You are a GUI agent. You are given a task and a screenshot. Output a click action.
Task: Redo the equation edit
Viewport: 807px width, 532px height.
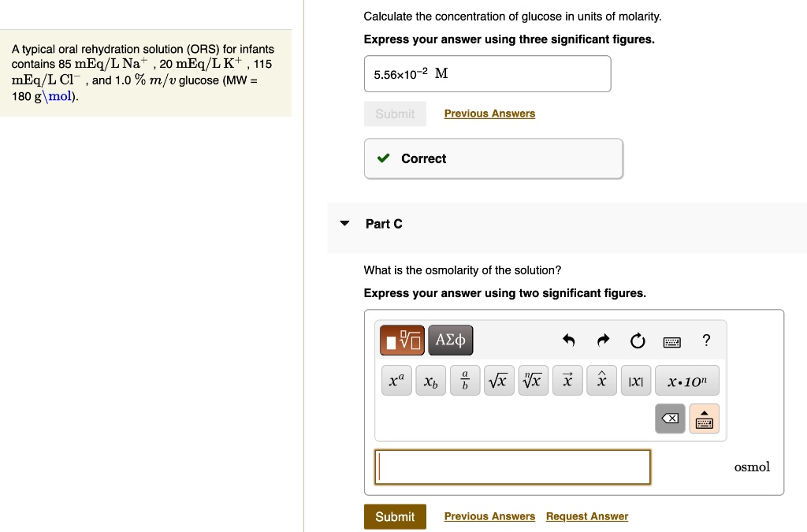(603, 340)
